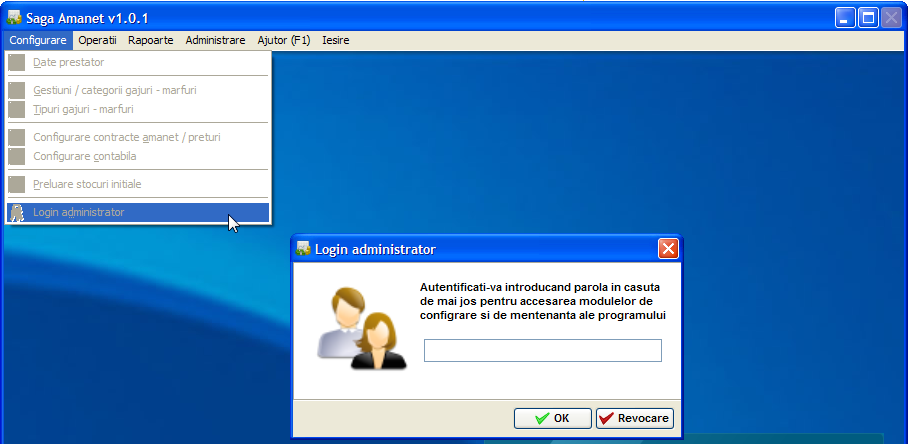This screenshot has width=908, height=444.
Task: Click the icon beside Gestiuni / categorii gajuri
Action: [17, 90]
